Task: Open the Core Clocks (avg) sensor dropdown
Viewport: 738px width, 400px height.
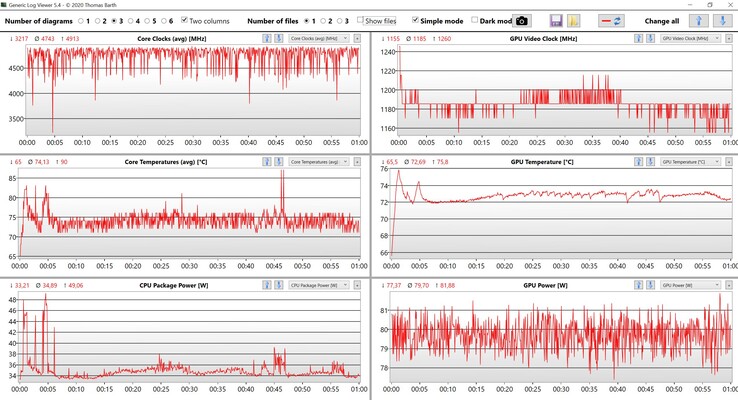Action: [x=319, y=39]
